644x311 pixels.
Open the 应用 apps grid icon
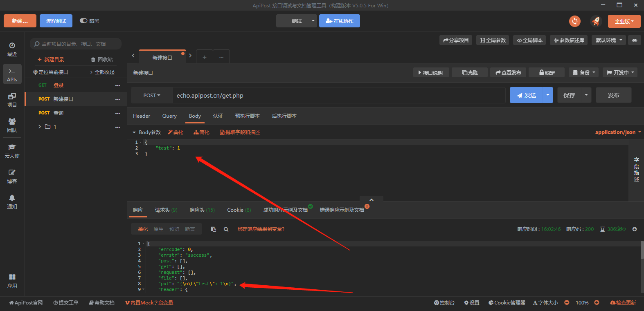(12, 281)
